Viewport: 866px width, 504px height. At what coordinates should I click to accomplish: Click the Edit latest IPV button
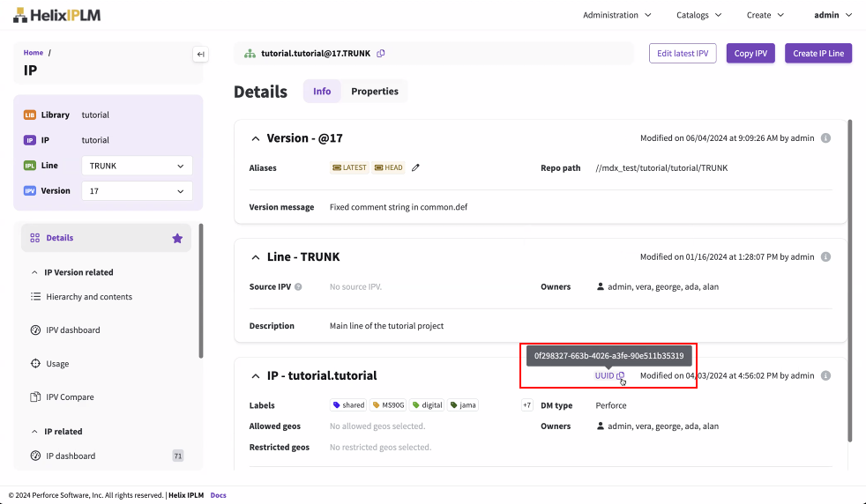coord(683,54)
